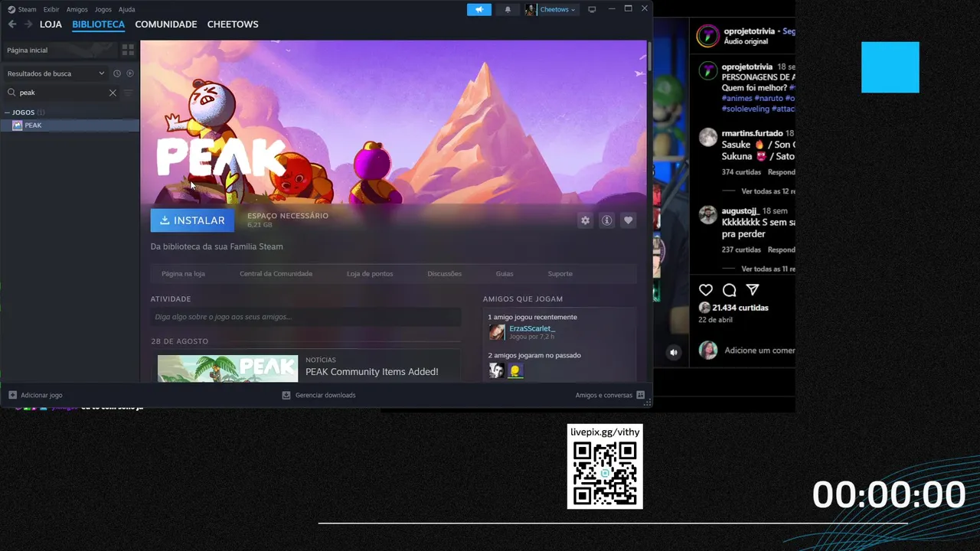Toggle library collections grid view icon
Image resolution: width=980 pixels, height=551 pixels.
coord(128,50)
